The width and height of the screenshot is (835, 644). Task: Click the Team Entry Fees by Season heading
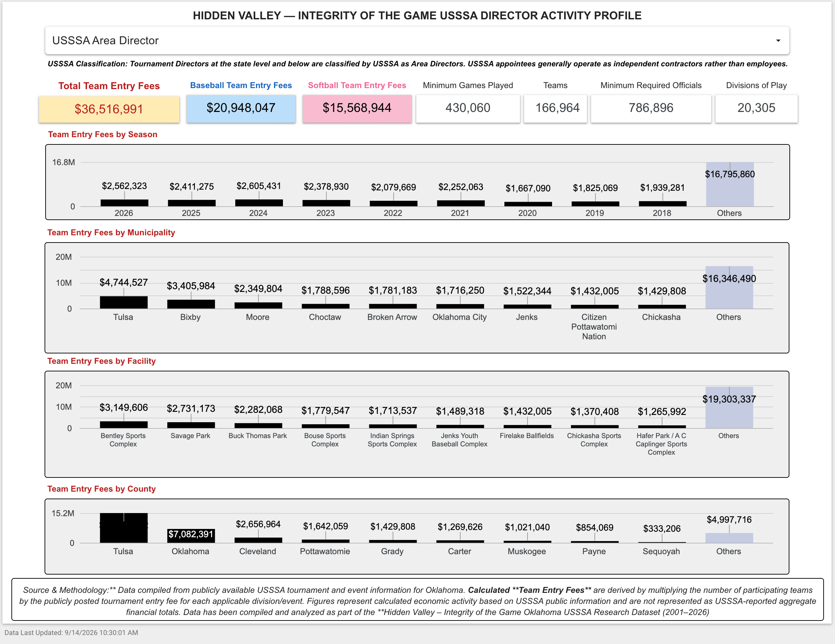(103, 134)
